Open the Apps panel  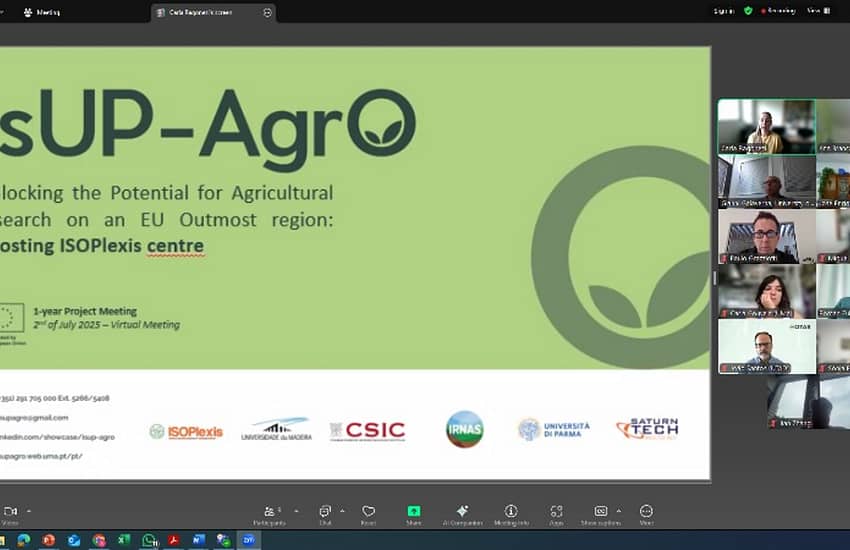pos(556,515)
